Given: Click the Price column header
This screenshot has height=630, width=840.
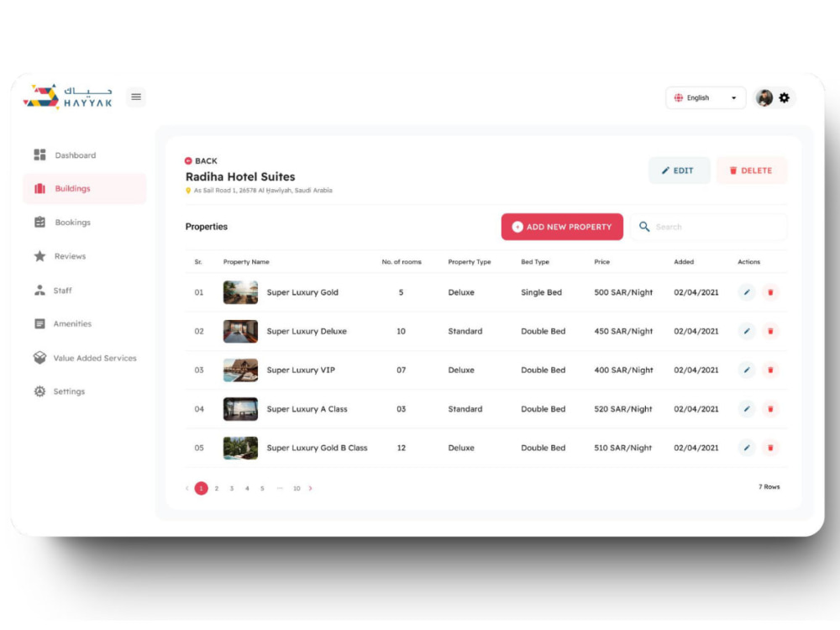Looking at the screenshot, I should [x=601, y=262].
